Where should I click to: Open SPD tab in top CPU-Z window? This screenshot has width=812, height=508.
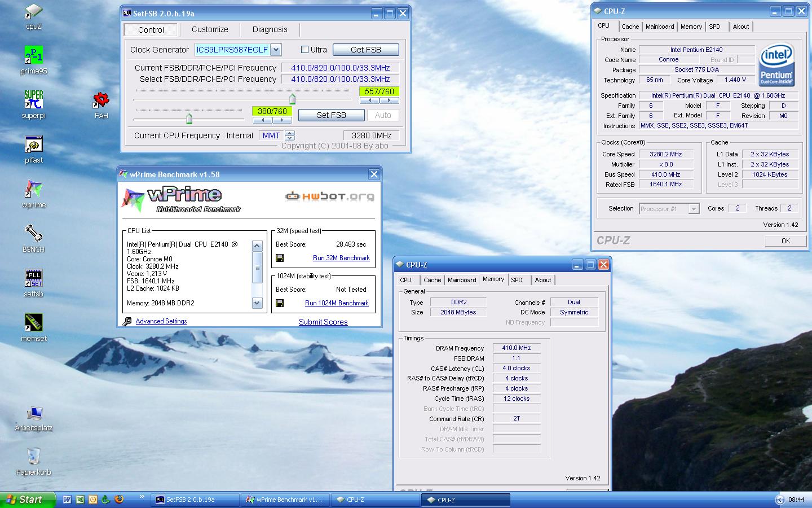pos(714,27)
